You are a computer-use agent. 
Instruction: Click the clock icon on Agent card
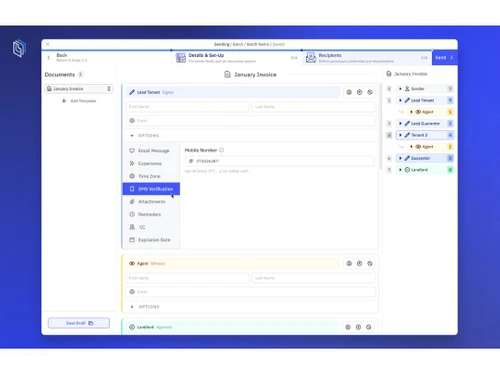[x=359, y=263]
